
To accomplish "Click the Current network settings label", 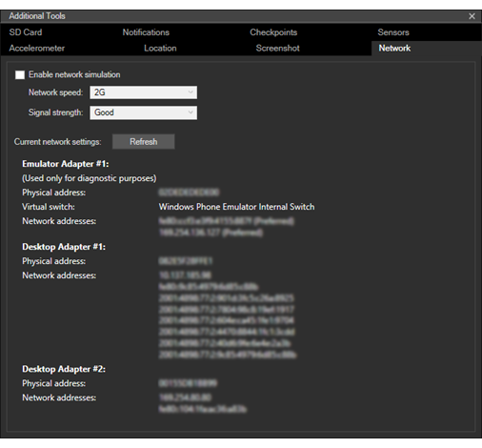I will point(57,142).
